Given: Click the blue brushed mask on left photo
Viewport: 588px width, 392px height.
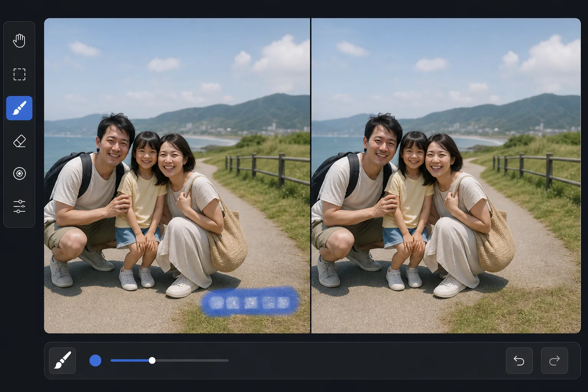Looking at the screenshot, I should [250, 302].
